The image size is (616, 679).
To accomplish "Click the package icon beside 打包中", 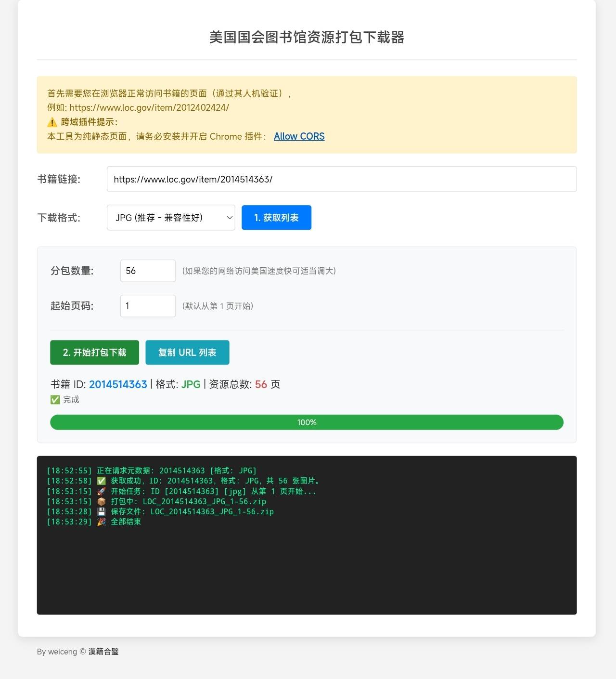I will pos(101,501).
